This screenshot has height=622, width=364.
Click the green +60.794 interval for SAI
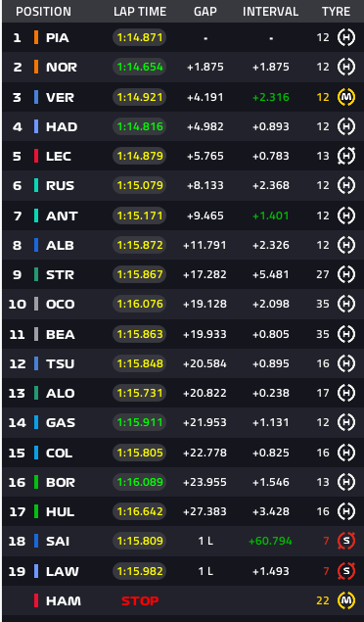(x=270, y=541)
